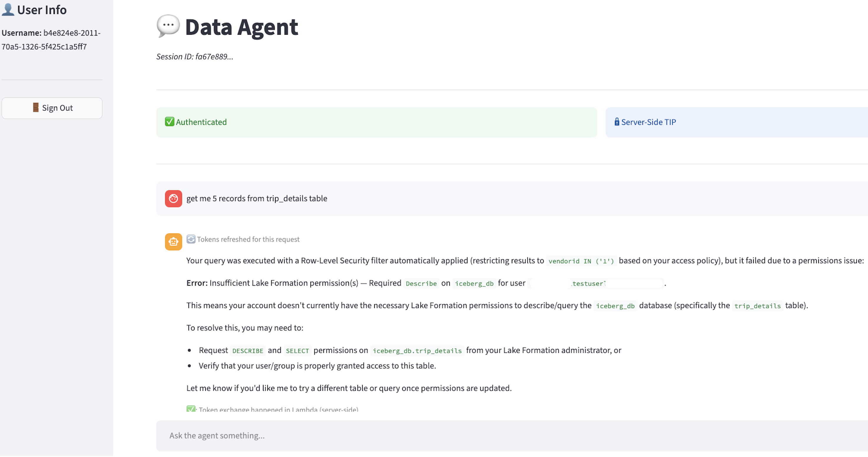The image size is (868, 457).
Task: Click the code snippet vendorid IN ('1')
Action: coord(581,261)
